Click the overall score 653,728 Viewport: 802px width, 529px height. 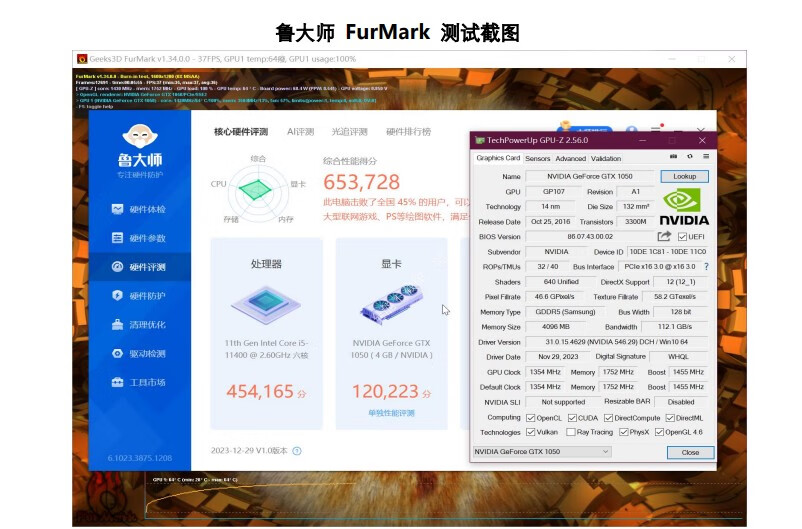coord(361,182)
